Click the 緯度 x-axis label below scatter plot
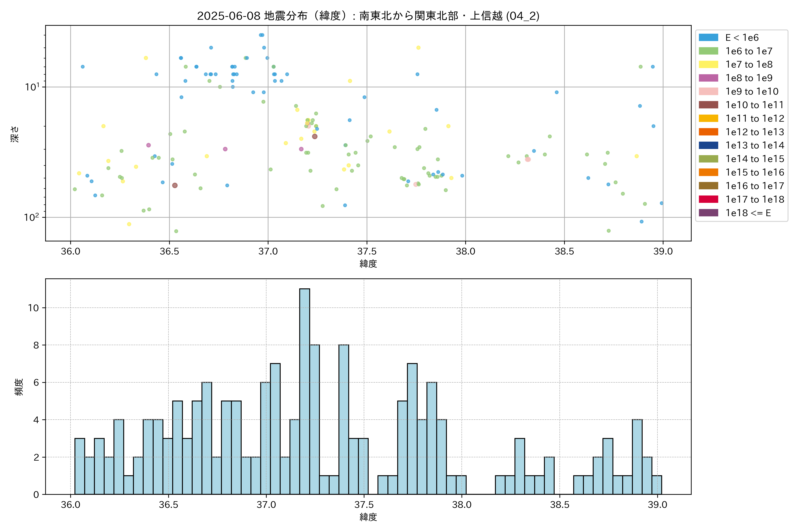Screen dimensions: 798x532 368,264
